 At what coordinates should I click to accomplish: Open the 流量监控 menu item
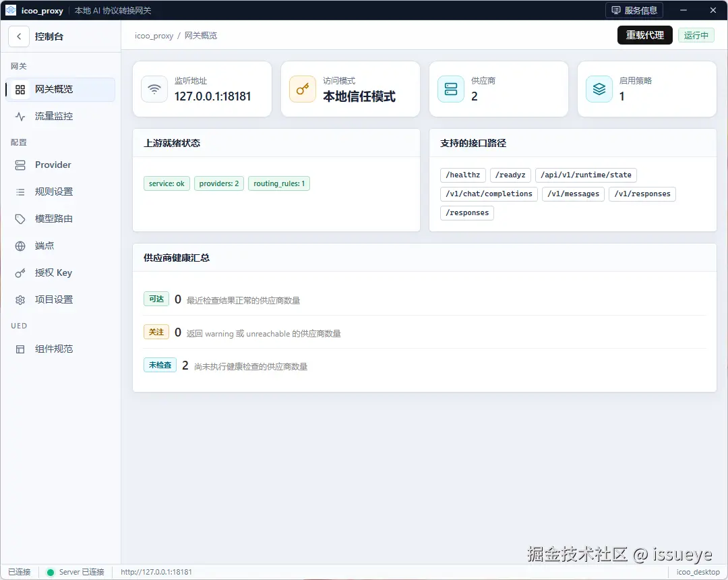point(61,117)
